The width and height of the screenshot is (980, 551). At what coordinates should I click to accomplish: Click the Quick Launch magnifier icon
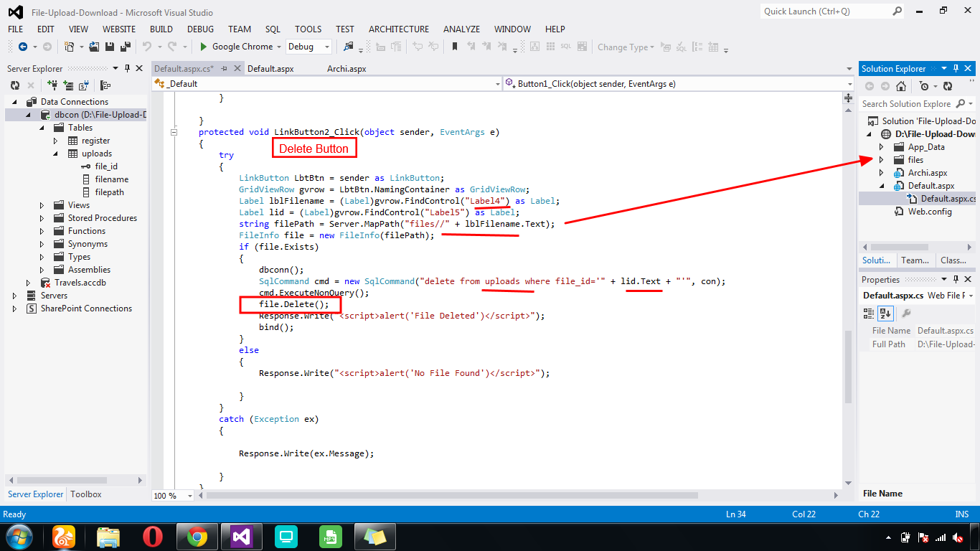[x=897, y=11]
